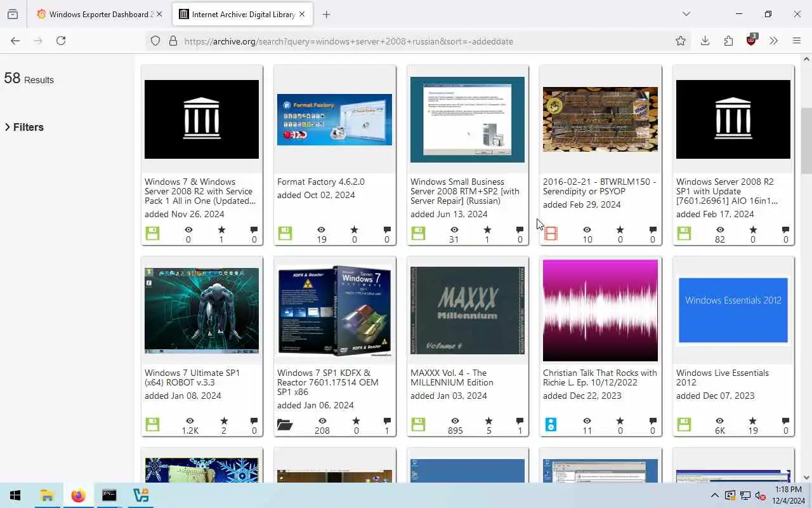Click the uBlock Origin shield icon
The height and width of the screenshot is (508, 812).
[752, 40]
